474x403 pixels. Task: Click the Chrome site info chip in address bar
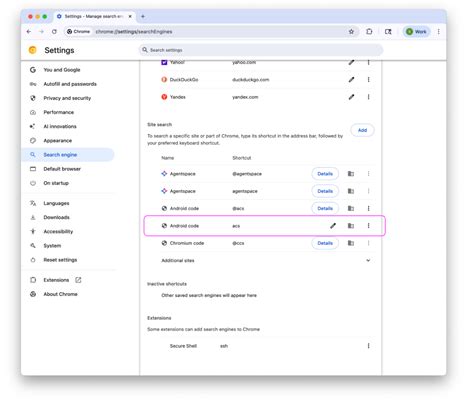click(79, 32)
